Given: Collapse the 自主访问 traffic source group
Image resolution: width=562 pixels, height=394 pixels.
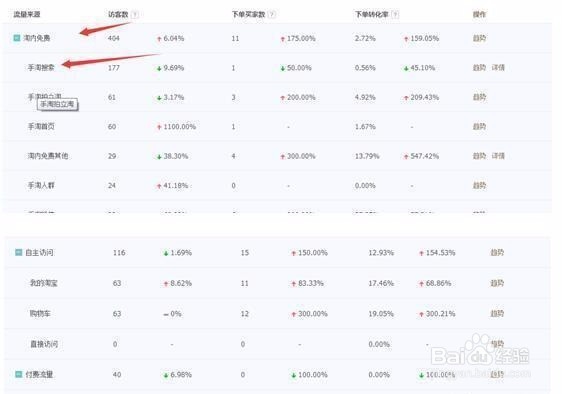Looking at the screenshot, I should [18, 253].
